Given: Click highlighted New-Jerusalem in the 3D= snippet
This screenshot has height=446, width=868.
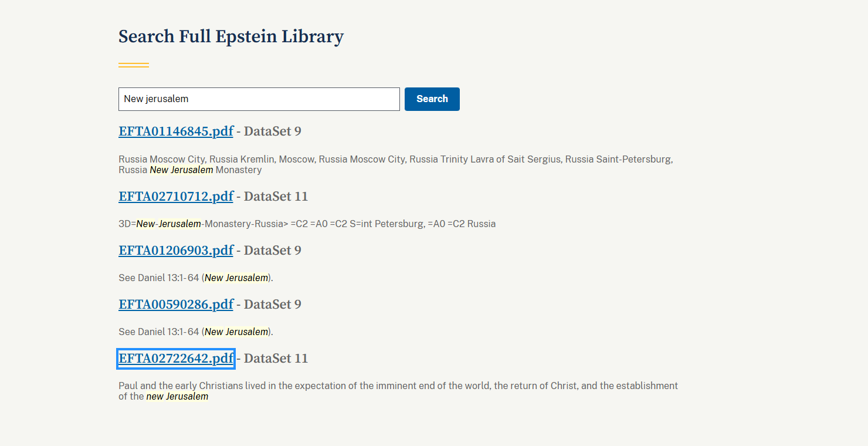Looking at the screenshot, I should click(x=168, y=224).
